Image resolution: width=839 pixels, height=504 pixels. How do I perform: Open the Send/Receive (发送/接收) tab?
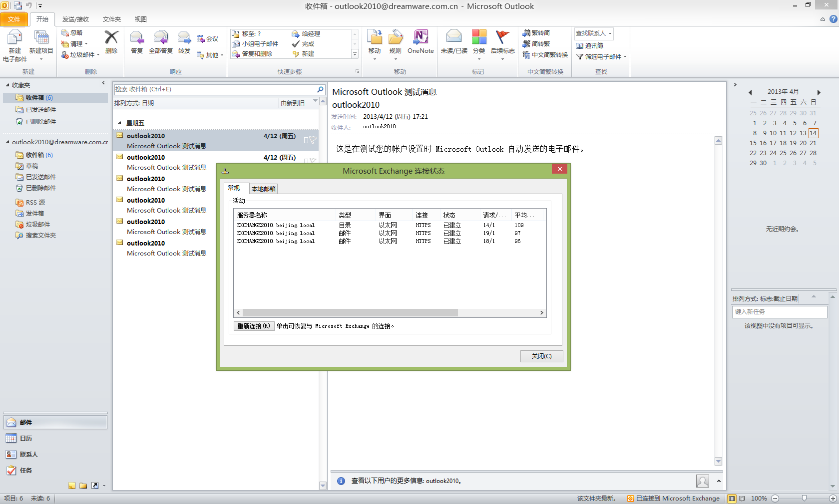(x=75, y=19)
